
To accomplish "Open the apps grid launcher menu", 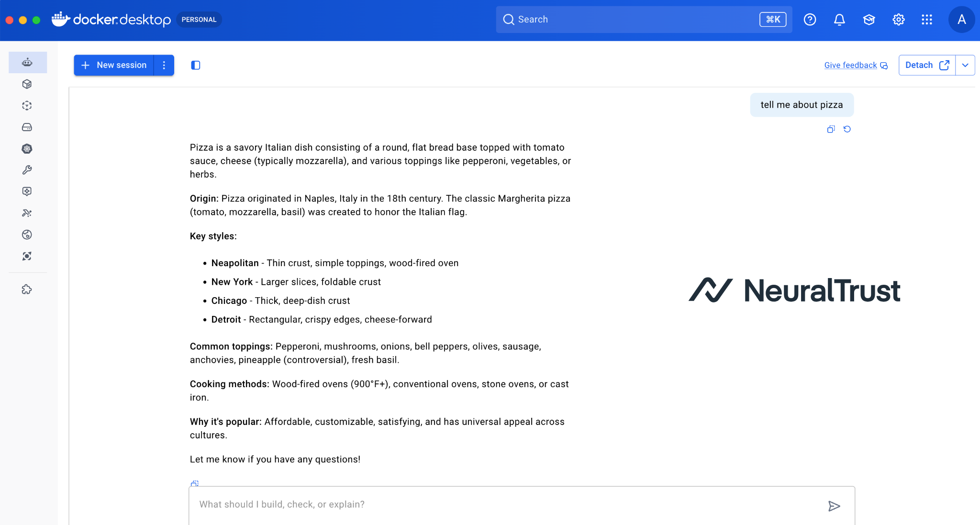I will tap(927, 20).
